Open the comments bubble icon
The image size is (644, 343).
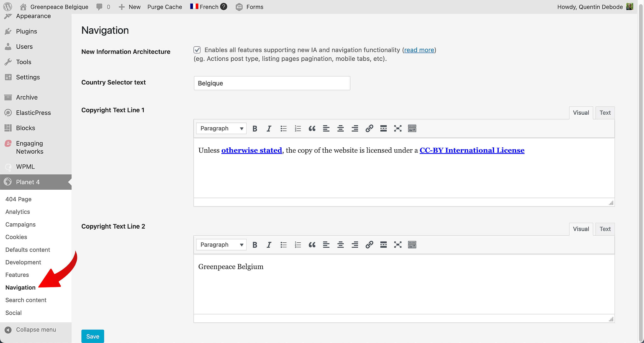click(100, 7)
